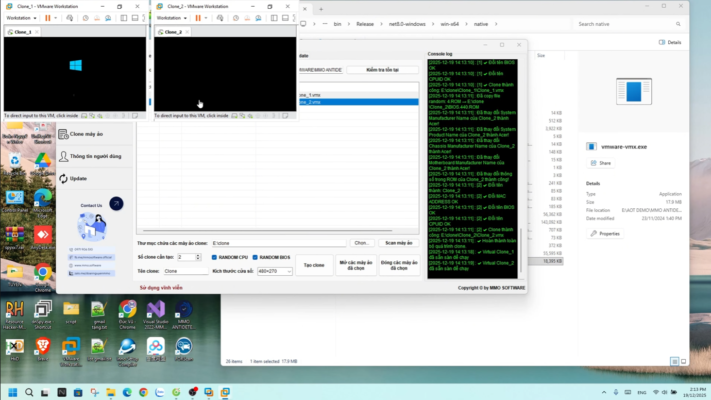Toggle thumbnail bar icon in Clone_2 window

pos(285,18)
